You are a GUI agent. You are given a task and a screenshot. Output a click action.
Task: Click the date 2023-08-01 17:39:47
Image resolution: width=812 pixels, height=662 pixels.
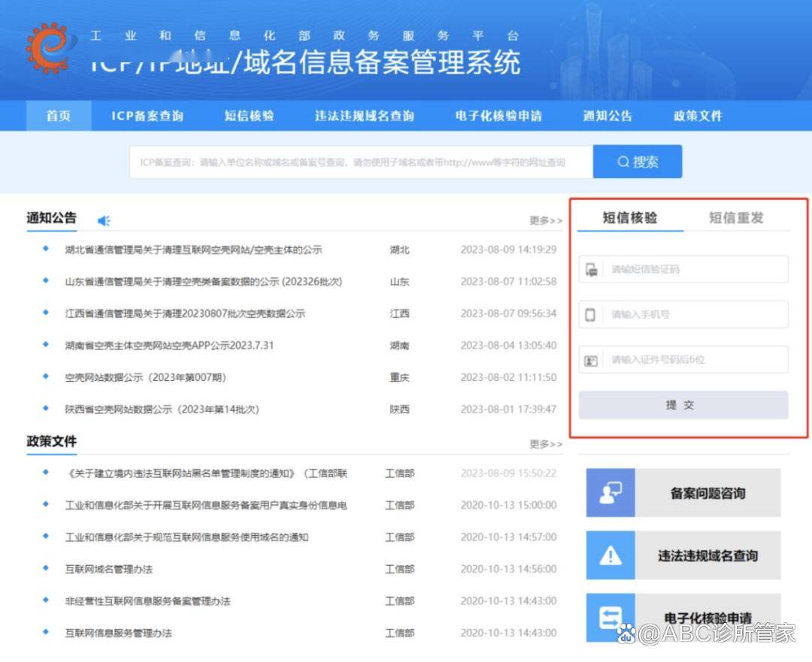point(508,410)
